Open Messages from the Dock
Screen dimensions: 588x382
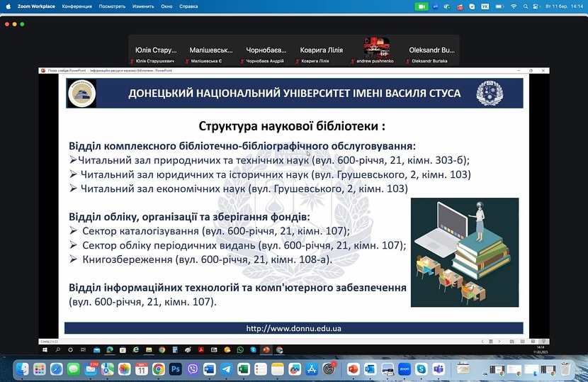(x=74, y=370)
